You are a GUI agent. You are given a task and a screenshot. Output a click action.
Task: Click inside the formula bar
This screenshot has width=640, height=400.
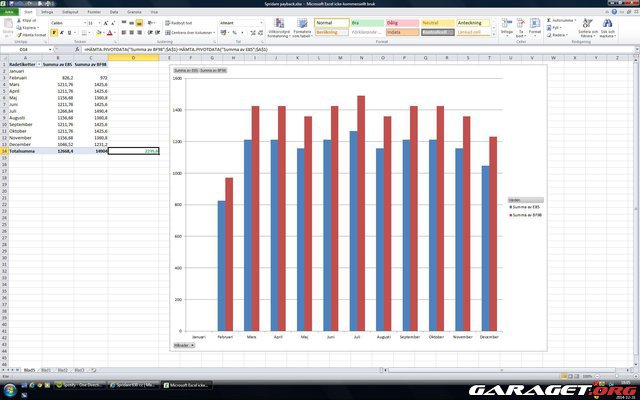pos(300,48)
